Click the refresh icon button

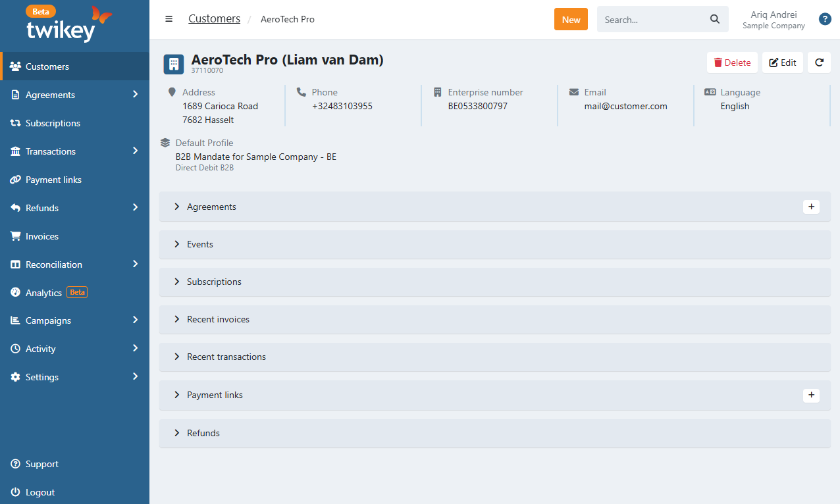[x=819, y=63]
